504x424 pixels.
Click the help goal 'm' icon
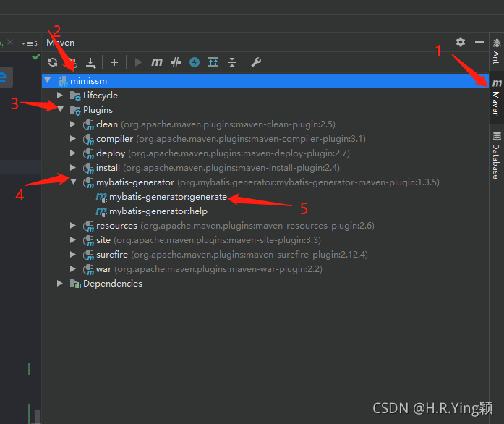(101, 211)
